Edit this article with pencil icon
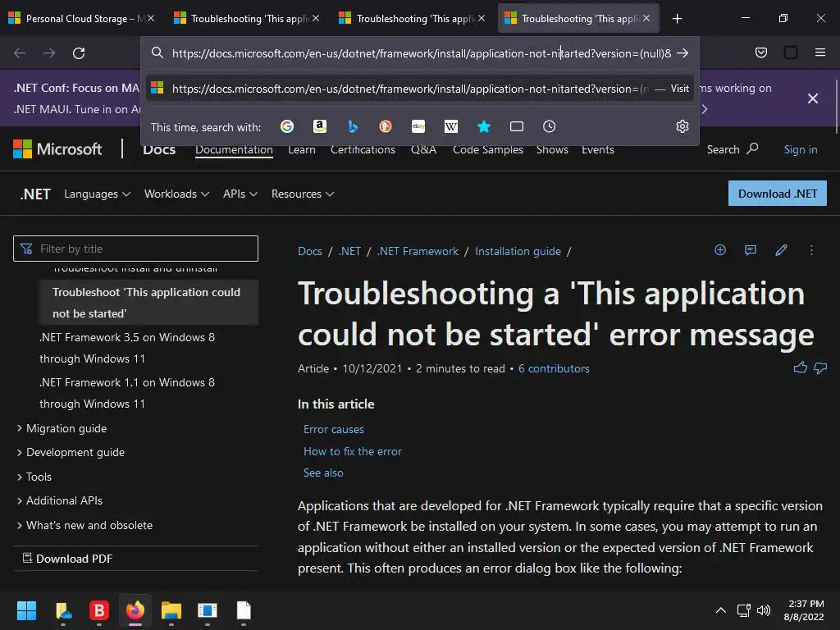This screenshot has height=630, width=840. click(x=781, y=249)
